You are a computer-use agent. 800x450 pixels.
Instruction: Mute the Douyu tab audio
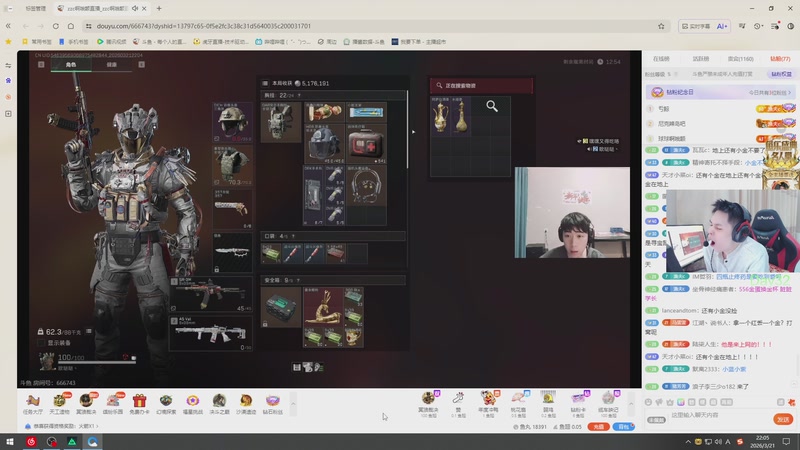135,8
